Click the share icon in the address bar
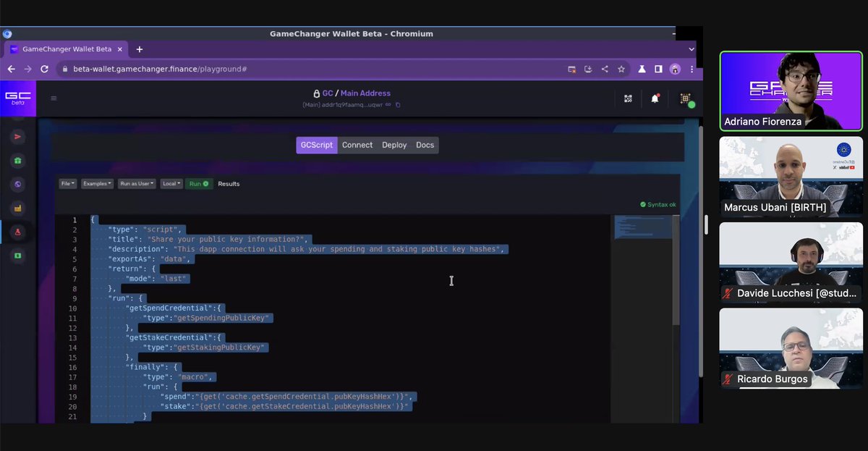868x451 pixels. [604, 69]
